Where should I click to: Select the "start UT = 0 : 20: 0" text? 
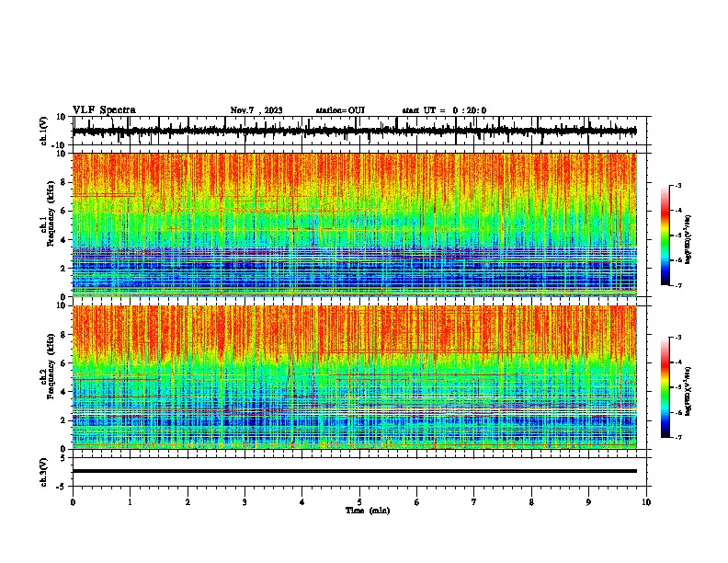(x=444, y=110)
